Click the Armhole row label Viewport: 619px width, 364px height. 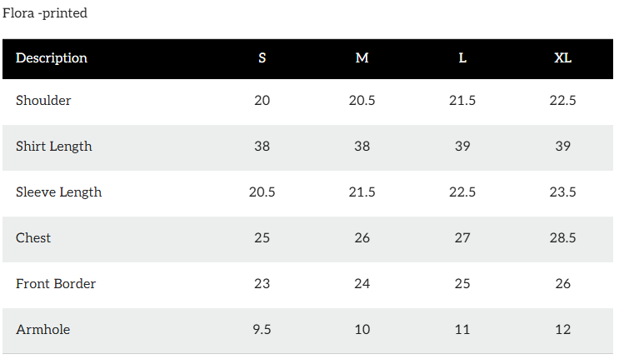pos(42,330)
